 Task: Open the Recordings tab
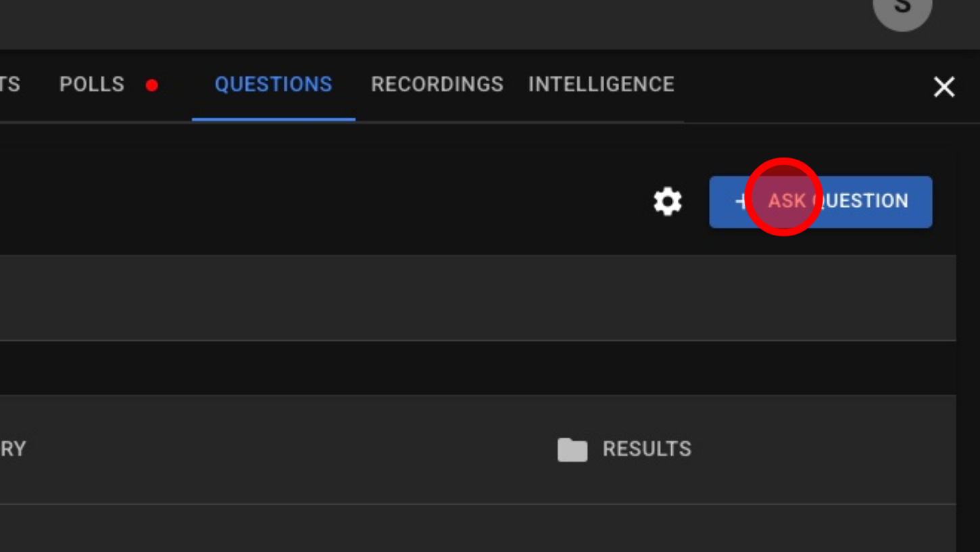point(437,85)
